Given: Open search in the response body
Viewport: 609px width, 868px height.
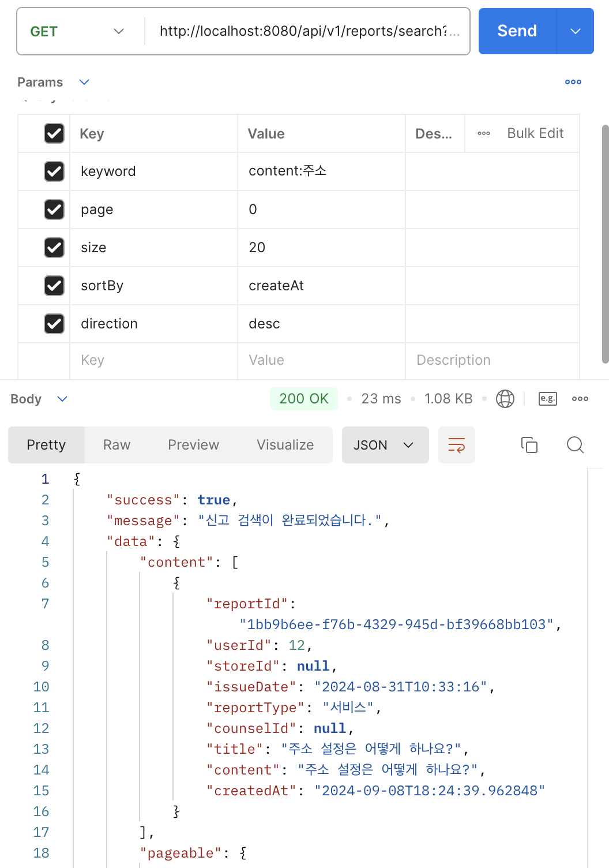Looking at the screenshot, I should pyautogui.click(x=575, y=445).
